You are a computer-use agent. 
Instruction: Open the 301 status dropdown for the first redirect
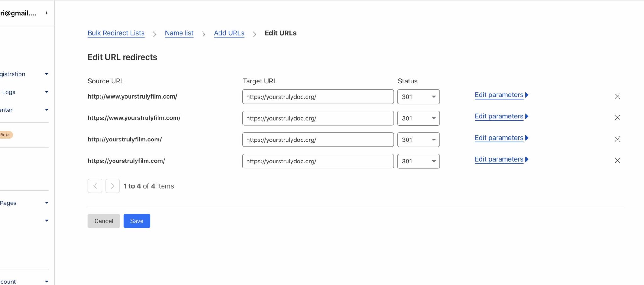(x=418, y=97)
